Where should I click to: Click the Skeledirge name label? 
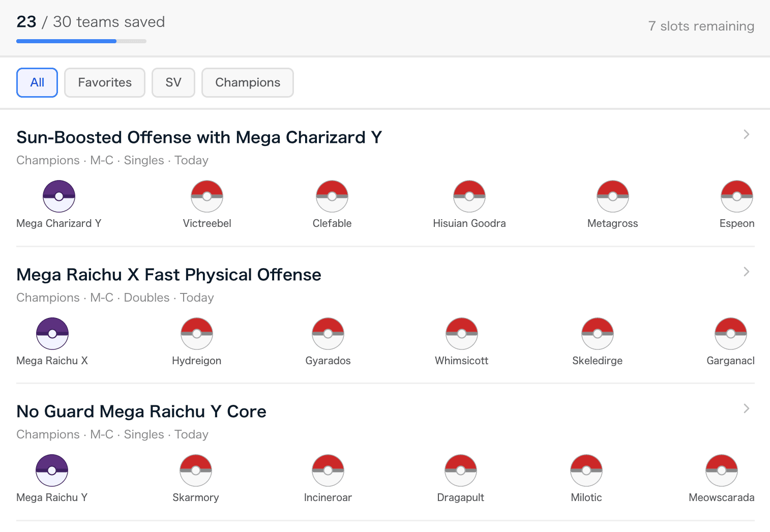(598, 361)
